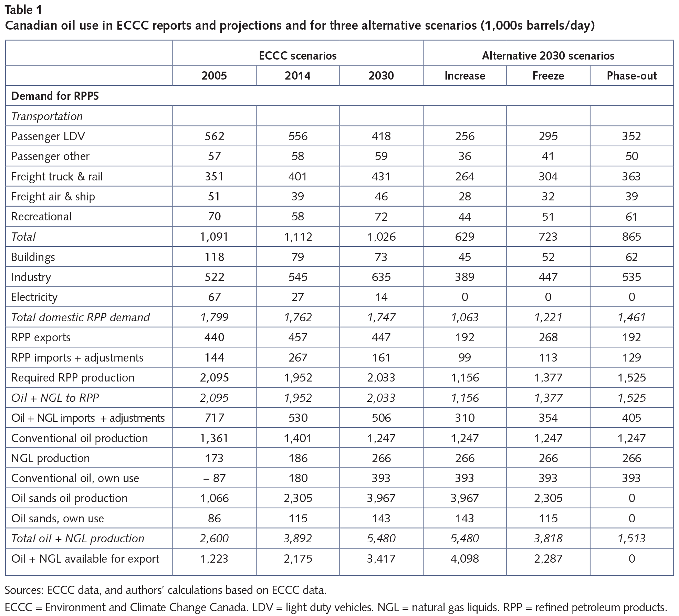Screen dimensions: 679x616
Task: Click Total domestic RPP demand label
Action: tap(81, 317)
